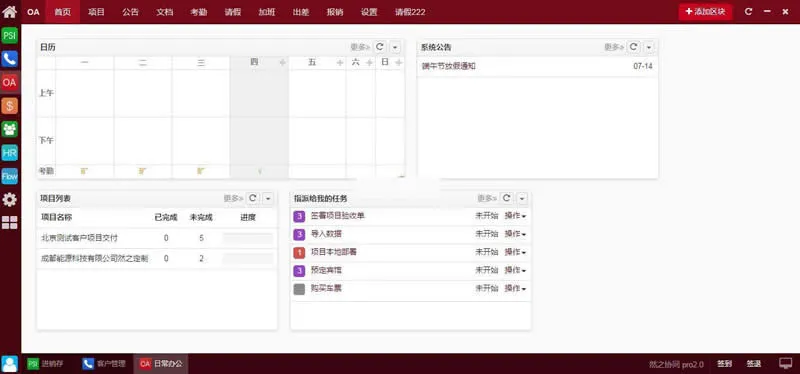Expand the 系统公告 block dropdown arrow
The image size is (800, 374).
click(x=648, y=47)
